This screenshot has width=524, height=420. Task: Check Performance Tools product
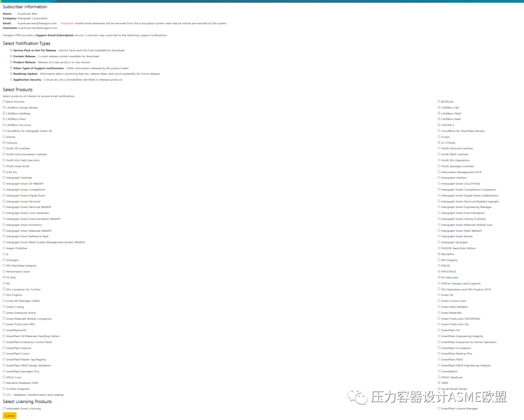tap(4, 272)
